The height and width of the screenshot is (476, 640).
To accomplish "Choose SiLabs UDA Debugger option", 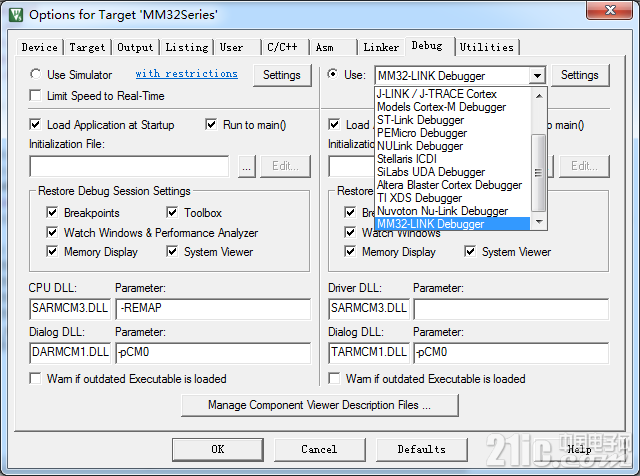I will 453,172.
